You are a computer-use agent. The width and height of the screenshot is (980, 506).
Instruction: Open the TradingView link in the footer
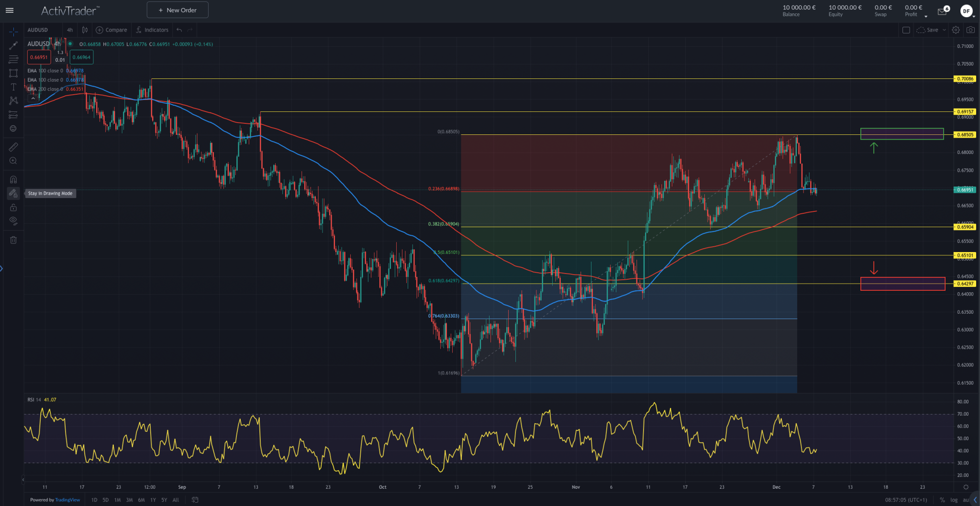tap(67, 499)
